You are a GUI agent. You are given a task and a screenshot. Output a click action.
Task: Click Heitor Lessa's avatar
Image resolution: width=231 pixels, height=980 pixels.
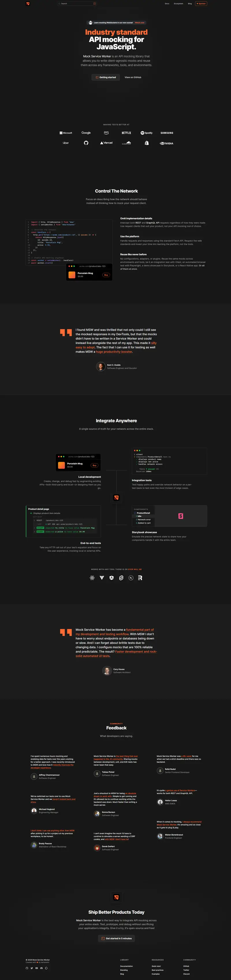[x=160, y=802]
